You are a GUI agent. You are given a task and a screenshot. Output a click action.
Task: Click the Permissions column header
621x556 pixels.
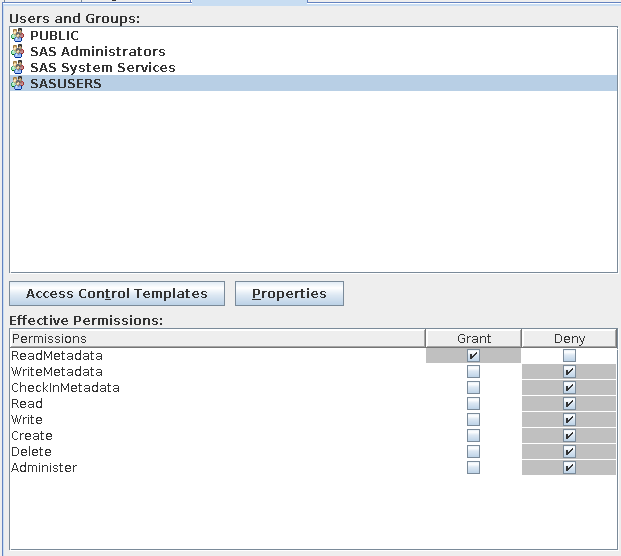click(x=217, y=339)
